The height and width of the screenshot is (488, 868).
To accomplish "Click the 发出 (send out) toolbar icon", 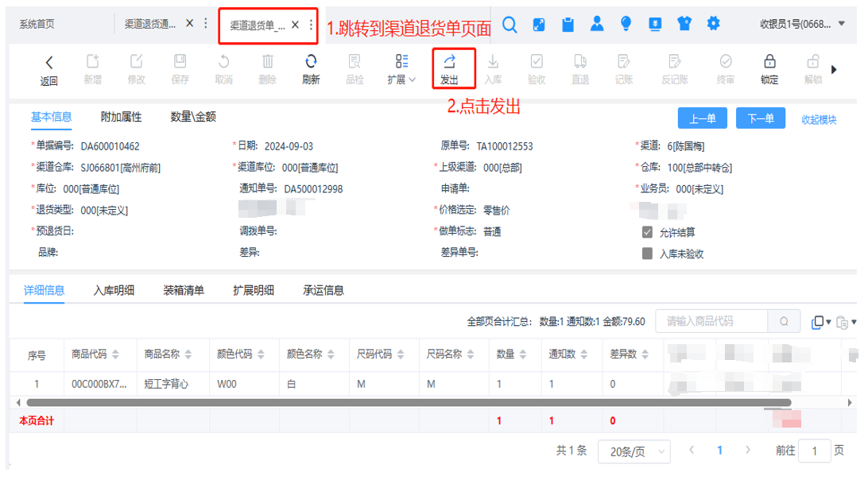I will click(449, 62).
